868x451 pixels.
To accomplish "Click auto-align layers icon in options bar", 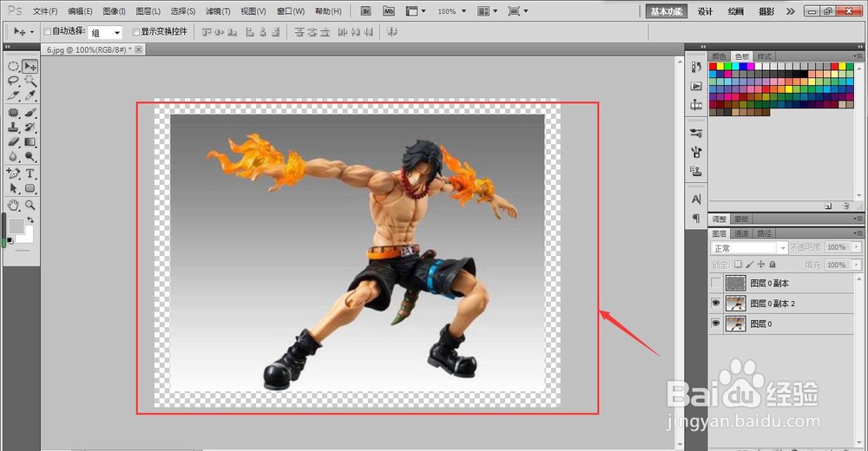I will (392, 32).
